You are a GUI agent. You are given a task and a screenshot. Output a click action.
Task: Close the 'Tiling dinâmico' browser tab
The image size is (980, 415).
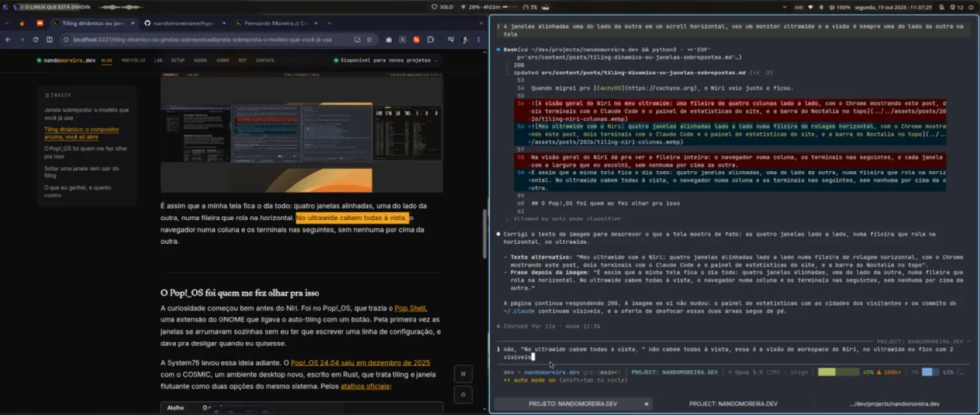133,23
